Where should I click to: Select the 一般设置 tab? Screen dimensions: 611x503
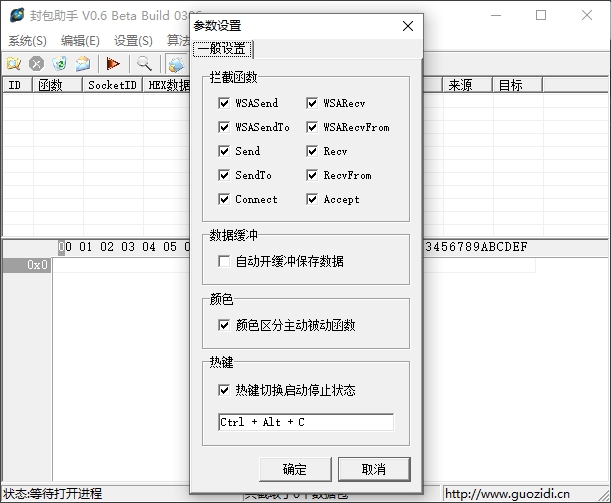click(x=223, y=49)
